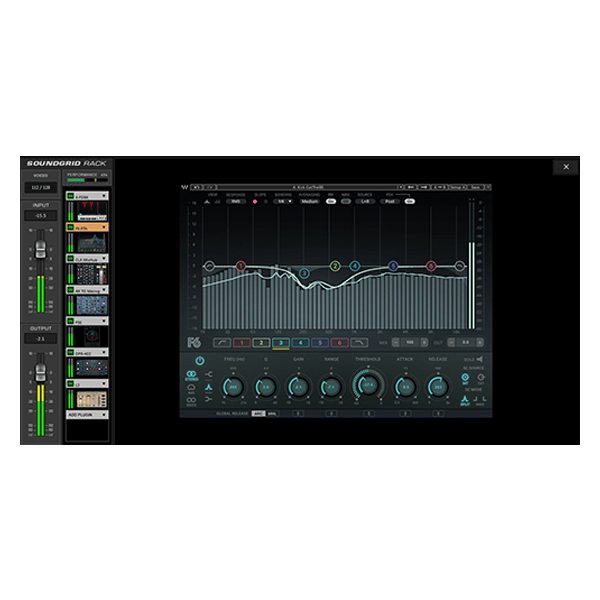Open the Add Plugin dropdown

(x=87, y=415)
